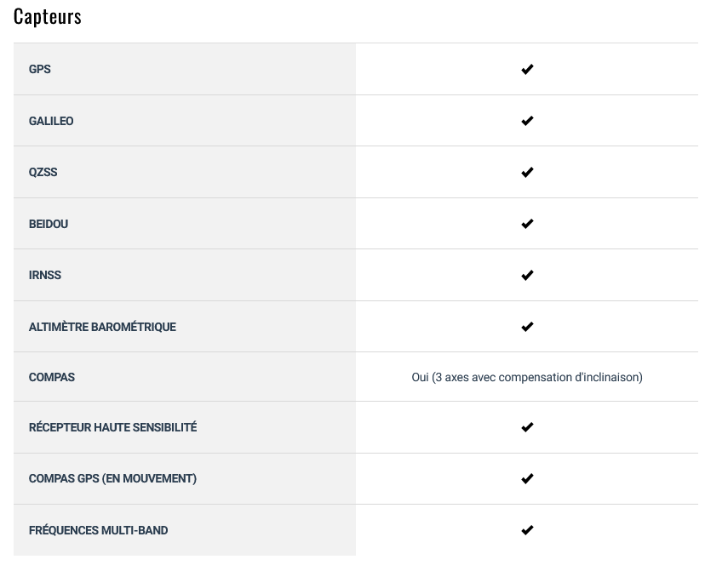Click the IRNSS label
The image size is (728, 571).
click(x=45, y=275)
